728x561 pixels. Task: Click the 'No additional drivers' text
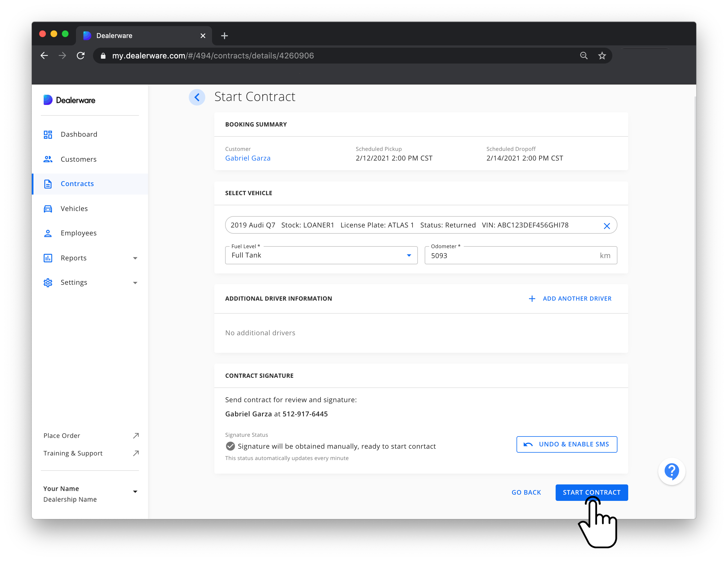pos(260,333)
